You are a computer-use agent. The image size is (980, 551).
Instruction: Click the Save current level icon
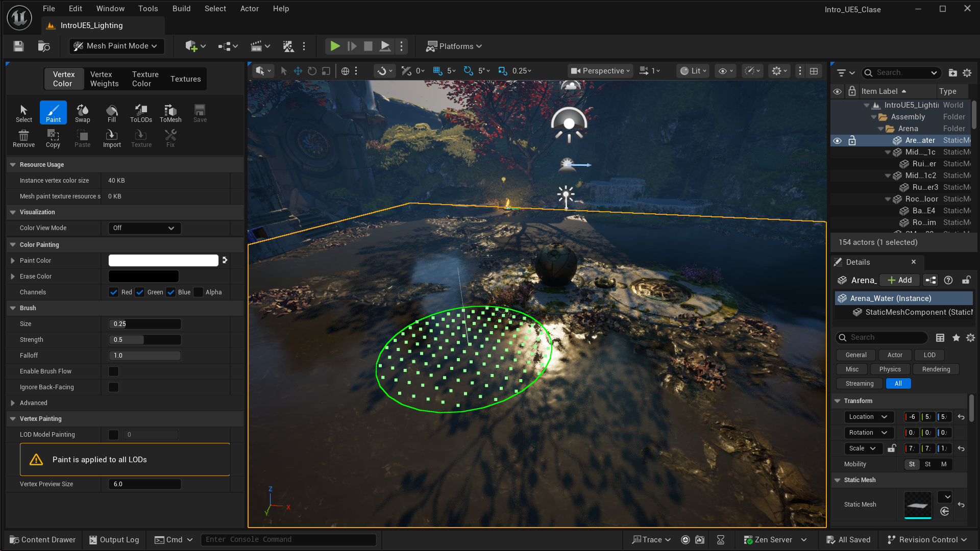(x=18, y=46)
